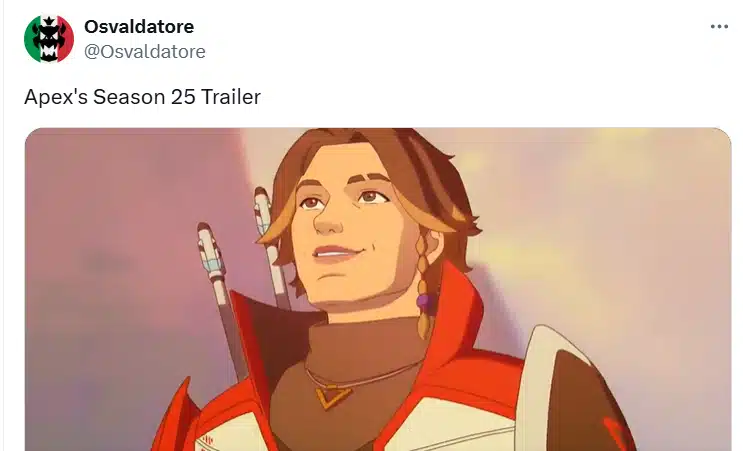743x451 pixels.
Task: Click the triangular pendant necklace in the image
Action: (x=334, y=397)
